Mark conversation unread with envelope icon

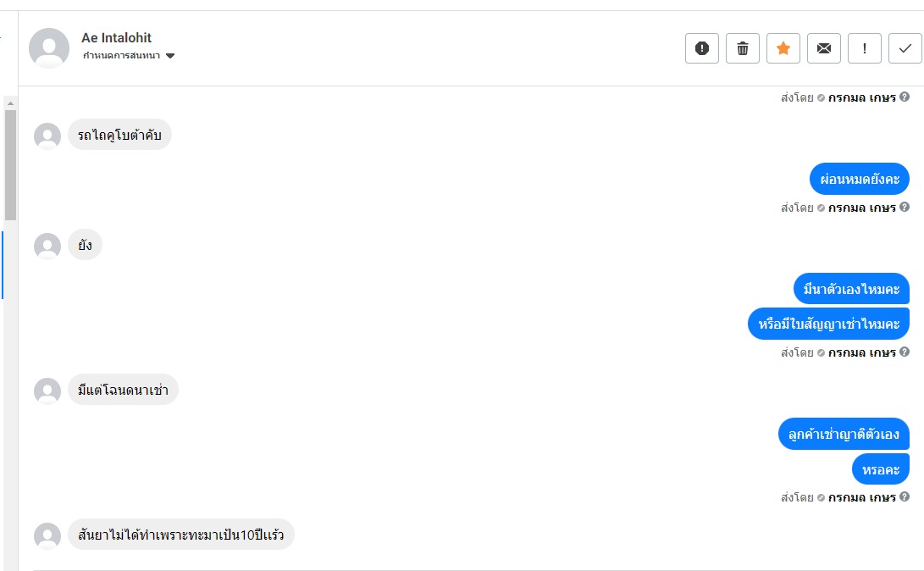[824, 48]
